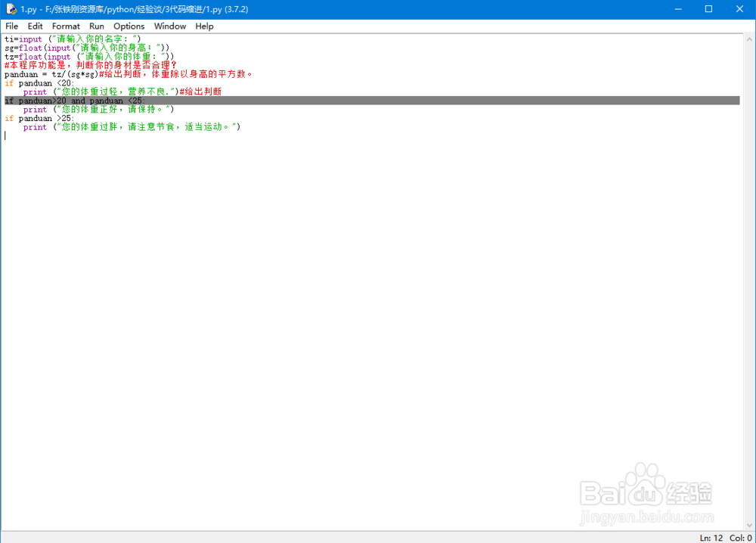Click the red comment line '#本程序功能是'

point(91,65)
